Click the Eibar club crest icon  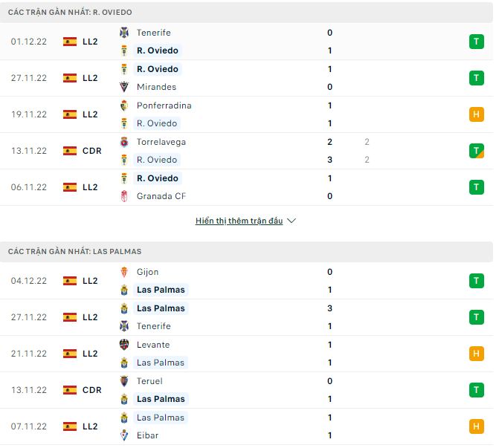pyautogui.click(x=124, y=435)
